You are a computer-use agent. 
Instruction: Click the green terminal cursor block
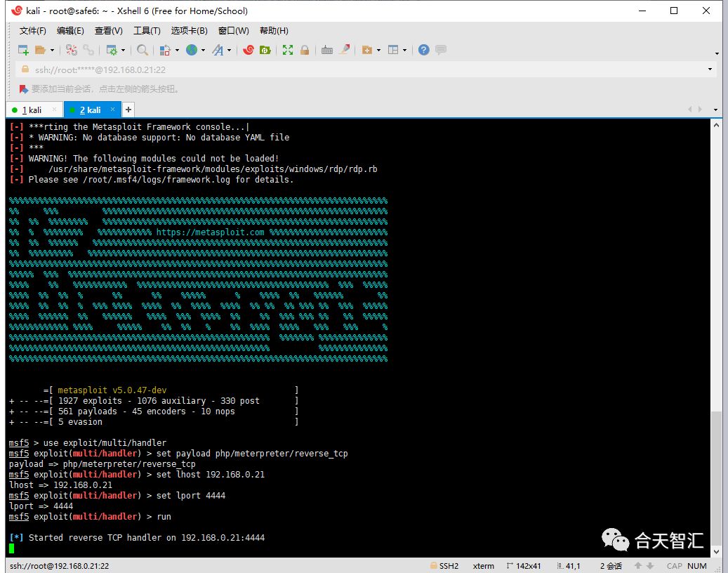point(12,548)
